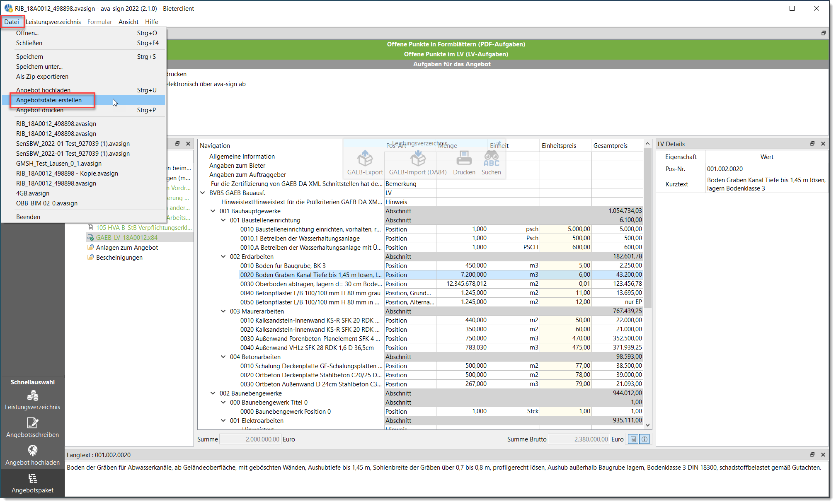Click Einheitspreis cell 470,00 of Außenwand Porenbeton
This screenshot has width=836, height=504.
click(566, 339)
